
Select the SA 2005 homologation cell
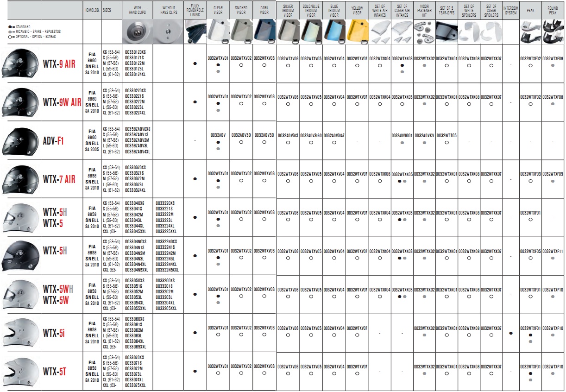tap(92, 150)
